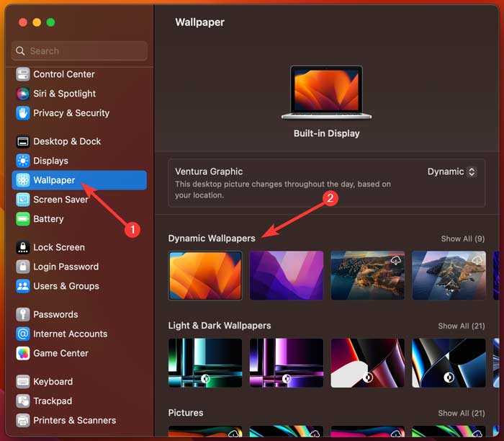Select the Game Center icon

(23, 353)
